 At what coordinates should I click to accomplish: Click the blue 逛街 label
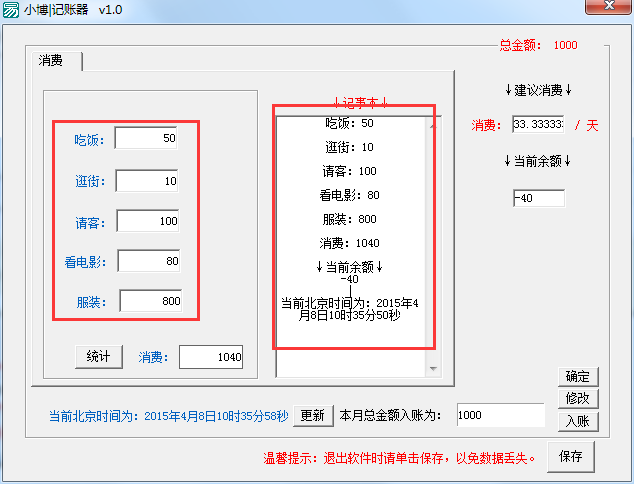(x=90, y=181)
